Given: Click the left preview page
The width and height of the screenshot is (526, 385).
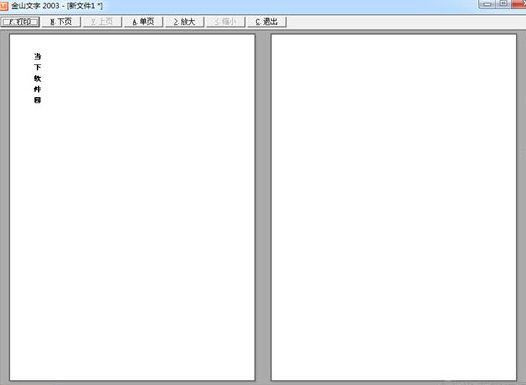Looking at the screenshot, I should 132,207.
